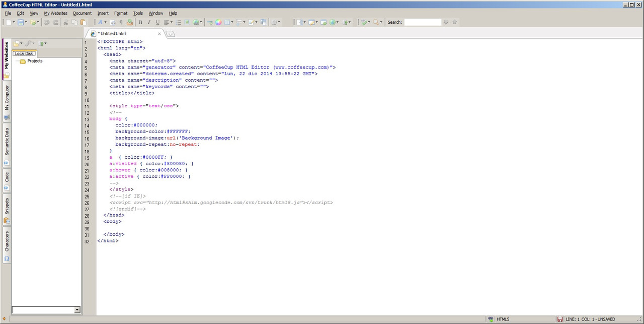
Task: Open the File menu
Action: pyautogui.click(x=8, y=13)
